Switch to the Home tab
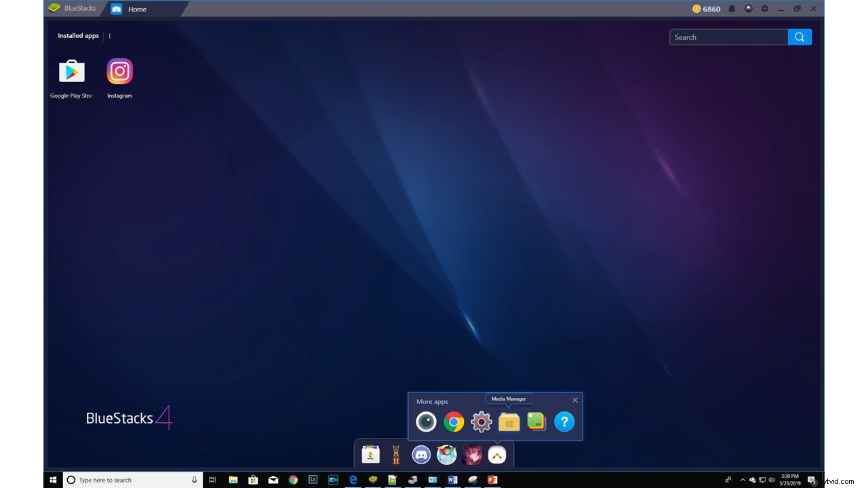Image resolution: width=868 pixels, height=488 pixels. (x=136, y=9)
